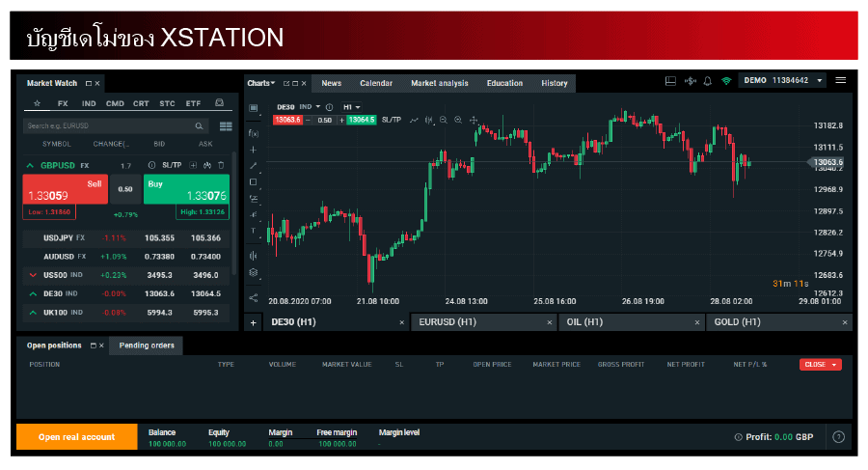
Task: Click the red Sell button for GBPUSD
Action: coord(65,189)
